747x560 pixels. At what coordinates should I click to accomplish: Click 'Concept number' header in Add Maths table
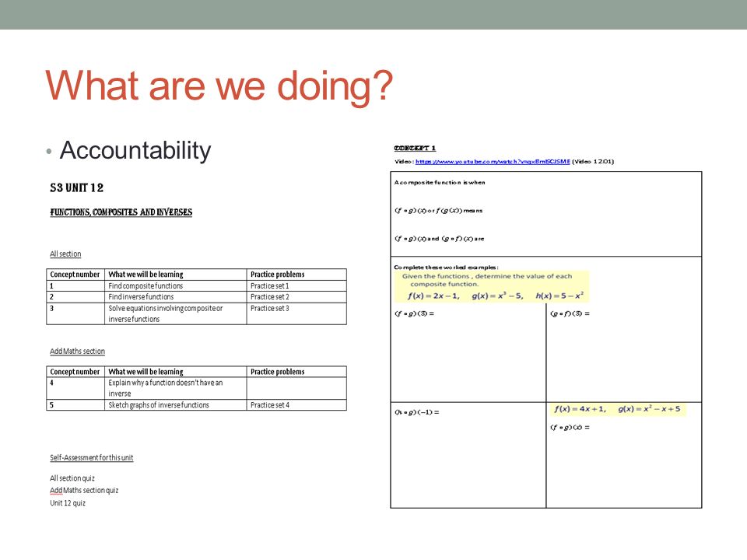tap(75, 372)
